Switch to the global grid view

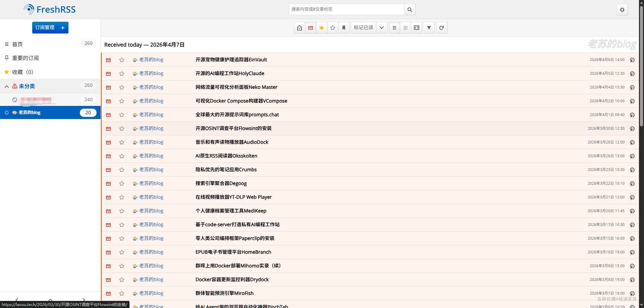point(406,28)
